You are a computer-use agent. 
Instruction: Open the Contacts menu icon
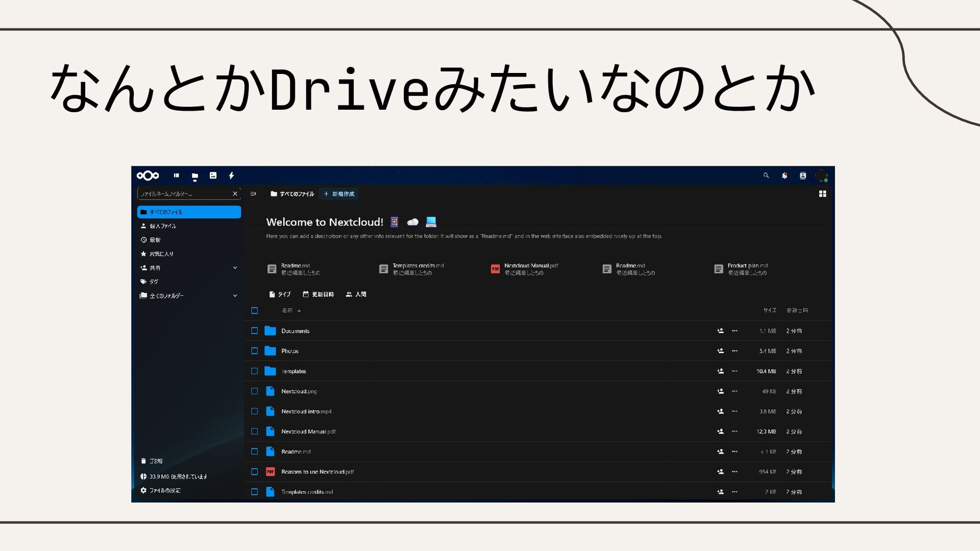(802, 176)
